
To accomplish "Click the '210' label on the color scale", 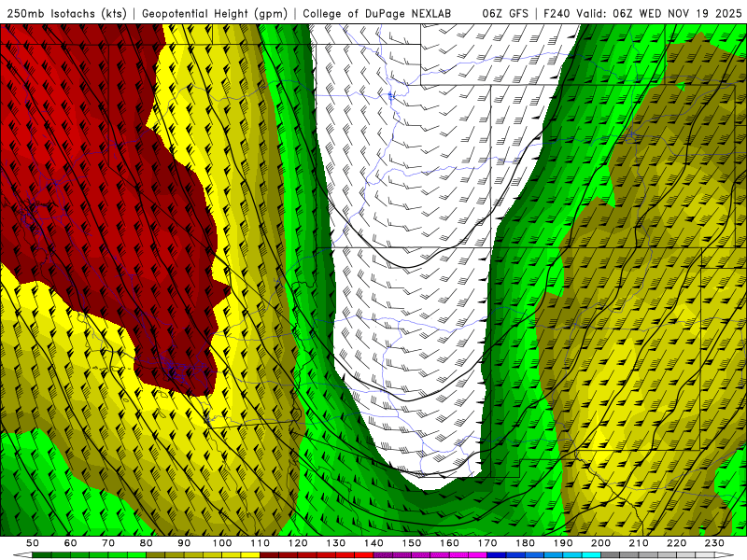I will tap(639, 543).
